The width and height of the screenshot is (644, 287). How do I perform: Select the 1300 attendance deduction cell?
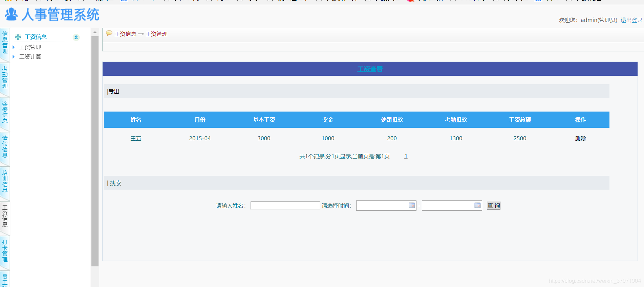[x=456, y=138]
